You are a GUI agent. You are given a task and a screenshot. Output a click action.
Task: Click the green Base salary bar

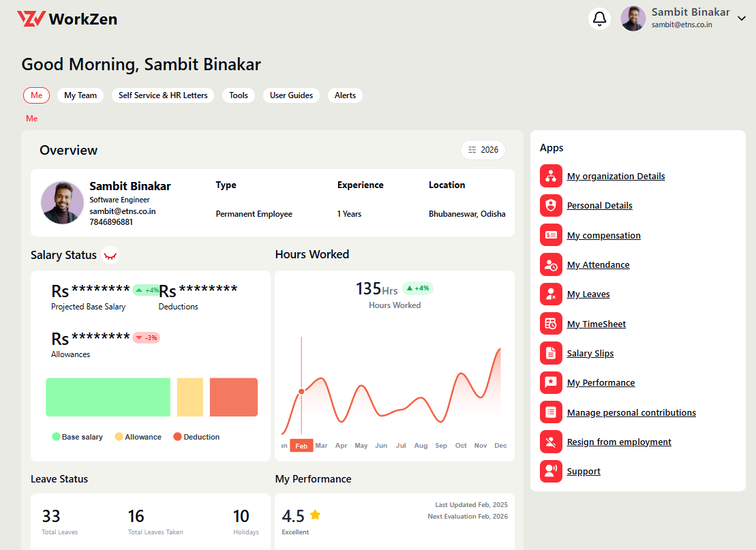pos(108,397)
